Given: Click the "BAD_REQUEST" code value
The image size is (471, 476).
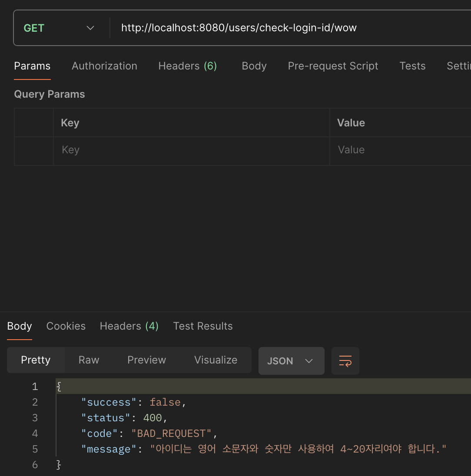Looking at the screenshot, I should click(x=171, y=433).
